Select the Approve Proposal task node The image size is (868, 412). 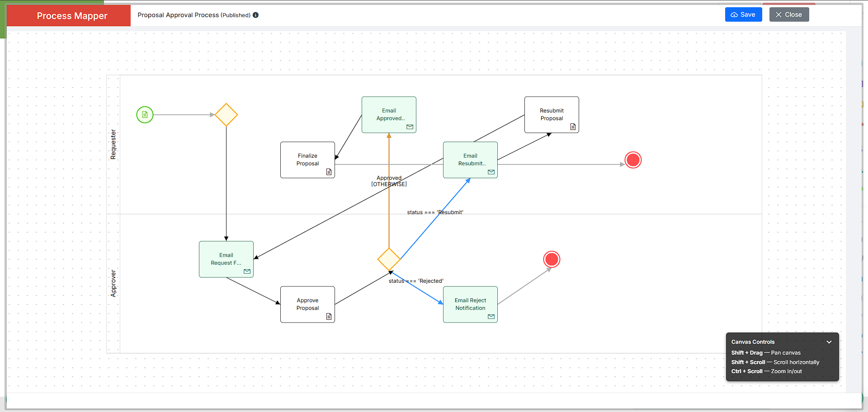307,304
